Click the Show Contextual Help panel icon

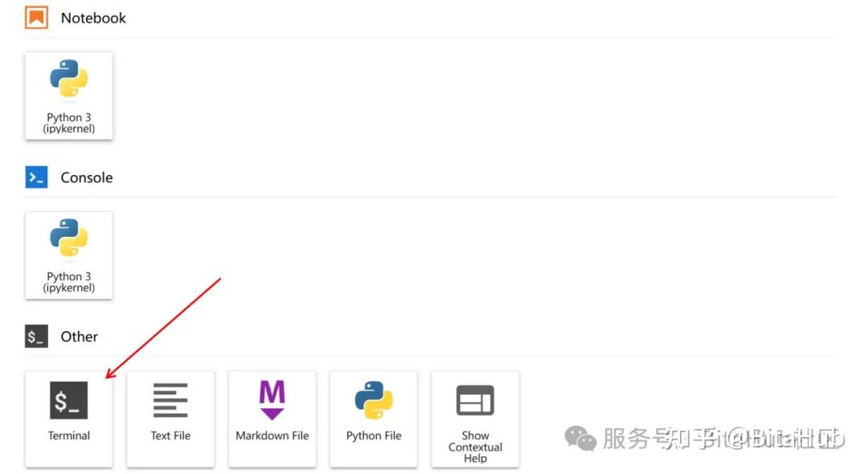pyautogui.click(x=475, y=399)
